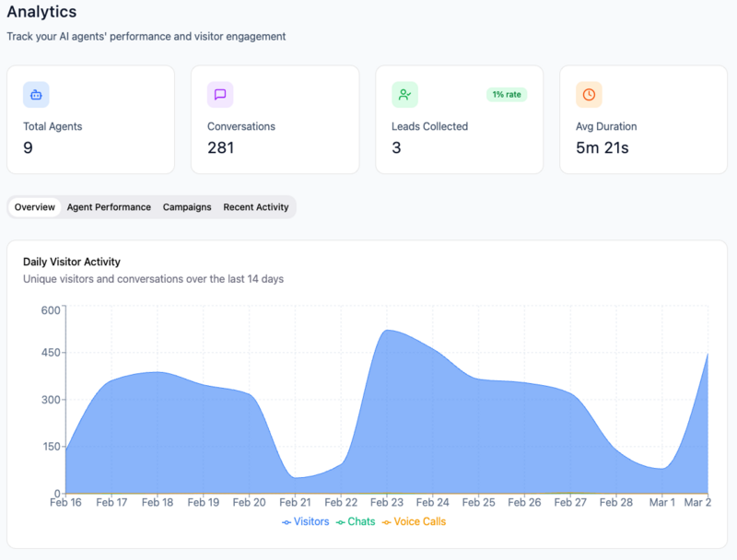737x560 pixels.
Task: Click the Leads Collected person icon
Action: [x=404, y=95]
